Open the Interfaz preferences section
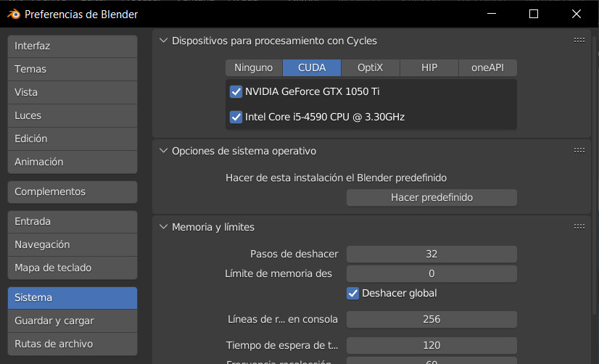The image size is (599, 364). point(73,46)
